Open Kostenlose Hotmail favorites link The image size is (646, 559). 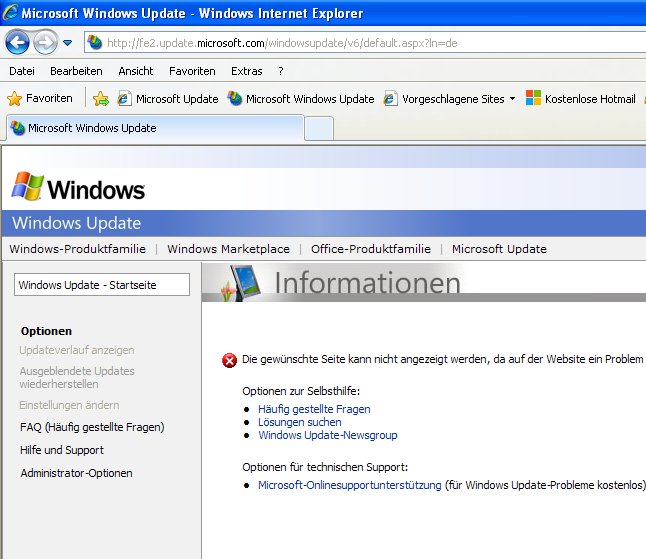pyautogui.click(x=580, y=99)
